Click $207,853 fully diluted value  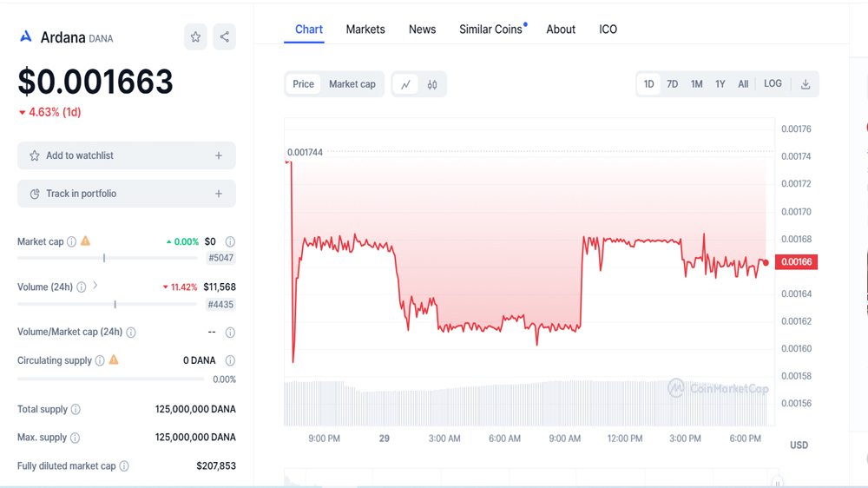point(216,466)
